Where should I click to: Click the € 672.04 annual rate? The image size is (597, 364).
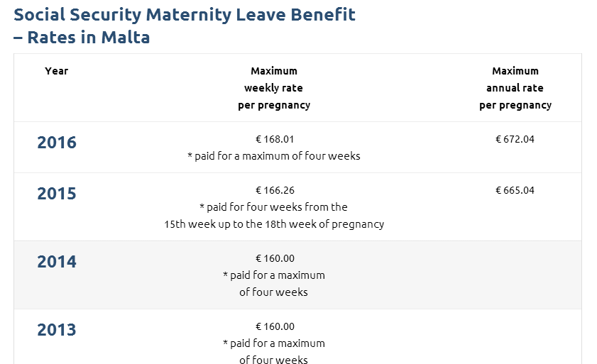click(x=515, y=139)
